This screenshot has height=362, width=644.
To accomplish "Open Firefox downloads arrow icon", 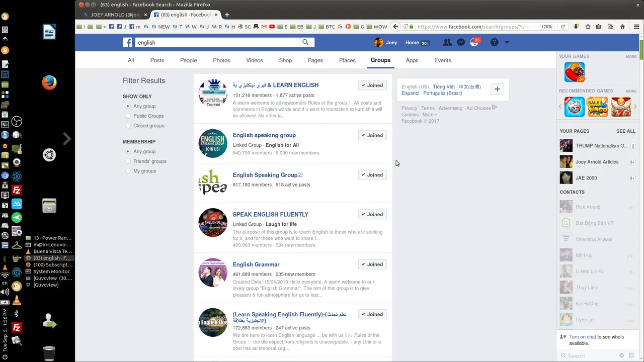I will point(576,27).
